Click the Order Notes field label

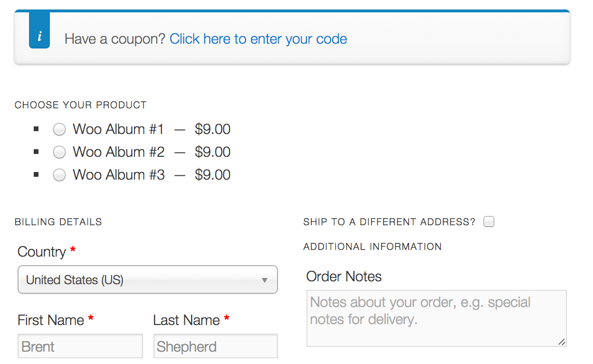(x=344, y=277)
